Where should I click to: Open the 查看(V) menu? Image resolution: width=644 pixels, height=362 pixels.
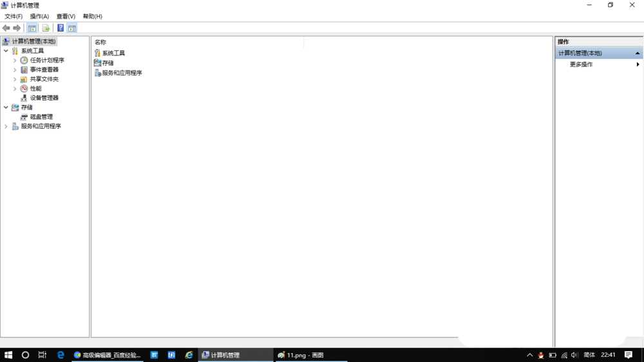click(66, 16)
